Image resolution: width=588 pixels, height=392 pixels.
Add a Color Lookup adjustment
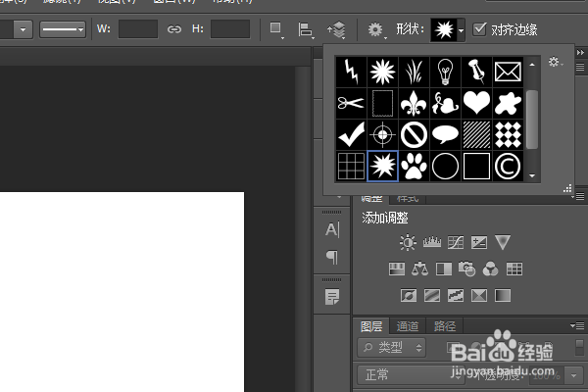pos(514,269)
